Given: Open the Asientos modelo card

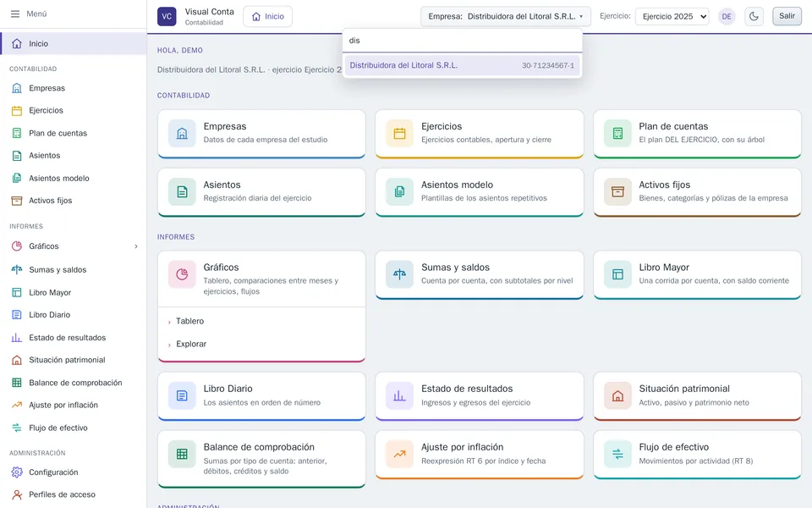Looking at the screenshot, I should click(x=479, y=192).
